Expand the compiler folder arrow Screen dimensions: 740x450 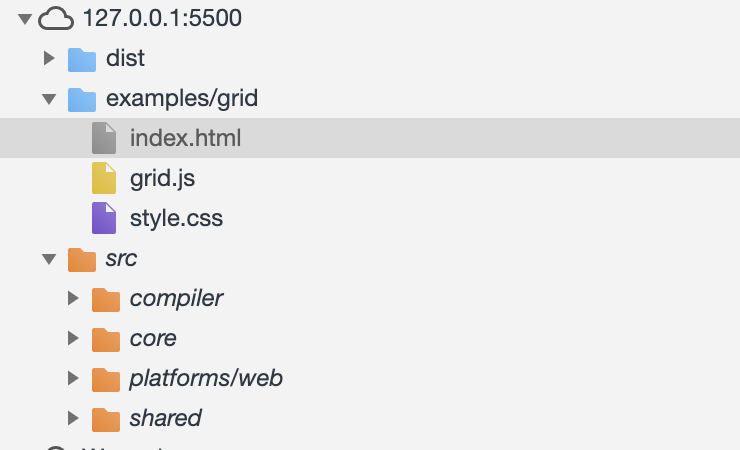[x=73, y=299]
